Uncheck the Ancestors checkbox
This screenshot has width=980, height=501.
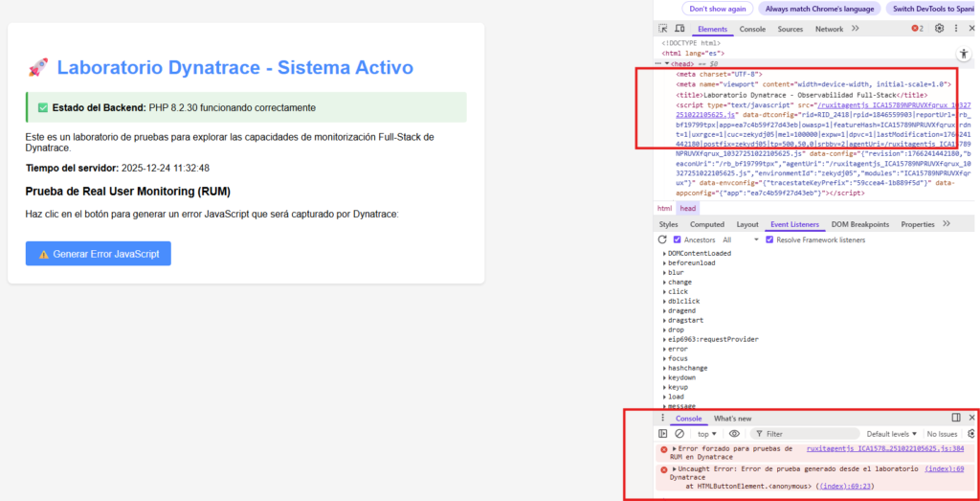678,239
